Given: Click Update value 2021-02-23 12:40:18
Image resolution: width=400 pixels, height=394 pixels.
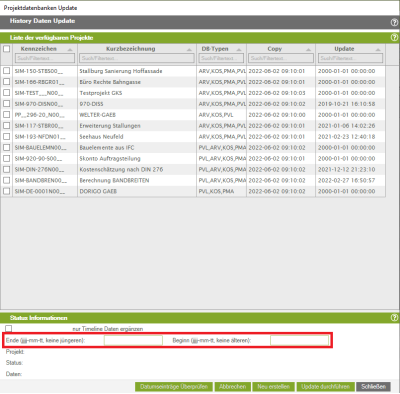Looking at the screenshot, I should tap(346, 137).
